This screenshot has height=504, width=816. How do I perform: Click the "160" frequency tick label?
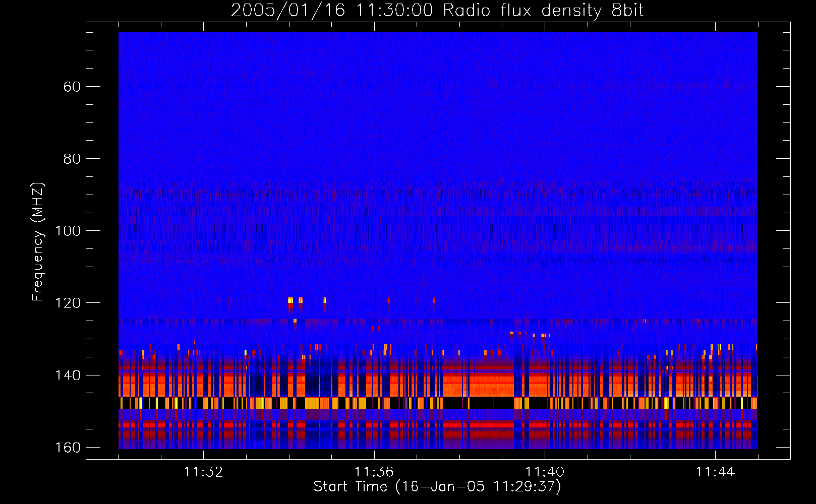point(68,448)
